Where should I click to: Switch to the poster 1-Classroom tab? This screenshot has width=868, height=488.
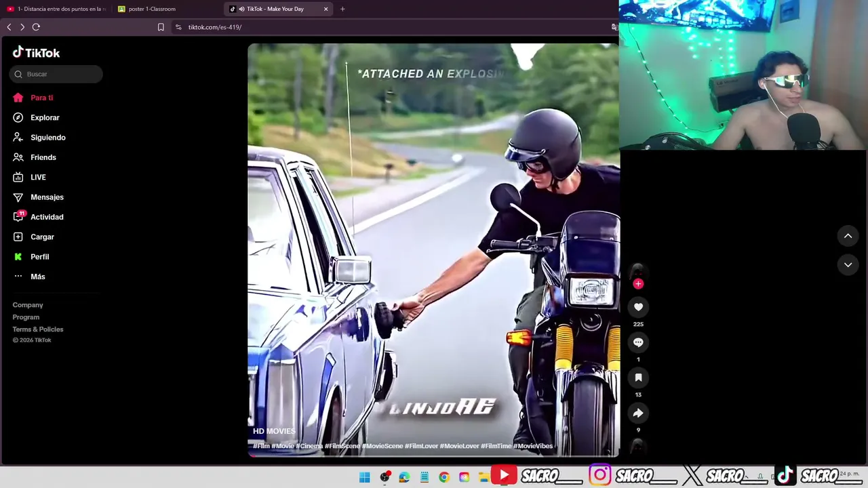[167, 9]
